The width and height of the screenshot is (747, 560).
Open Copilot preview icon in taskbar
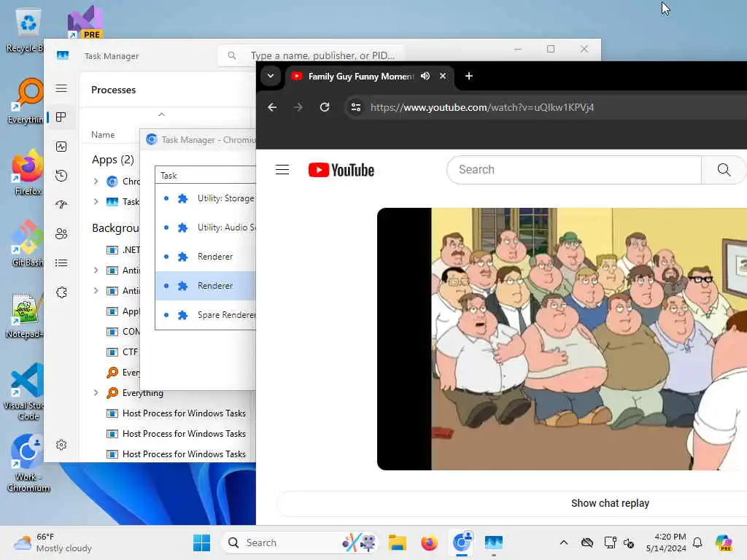point(724,542)
